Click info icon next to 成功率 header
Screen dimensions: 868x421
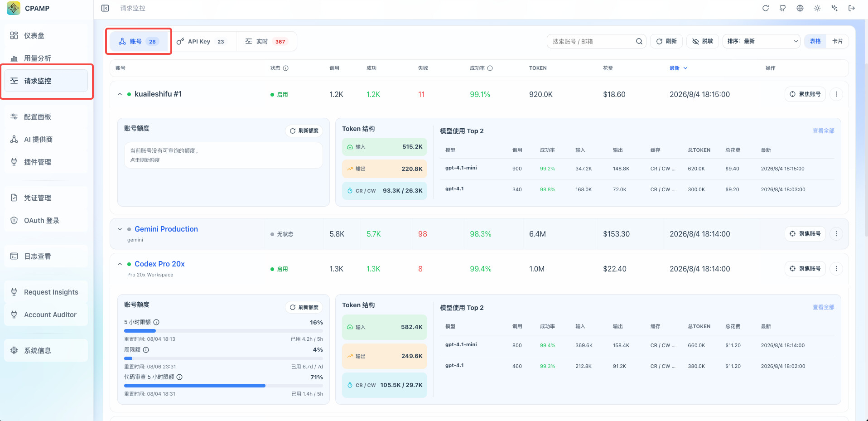pyautogui.click(x=490, y=68)
